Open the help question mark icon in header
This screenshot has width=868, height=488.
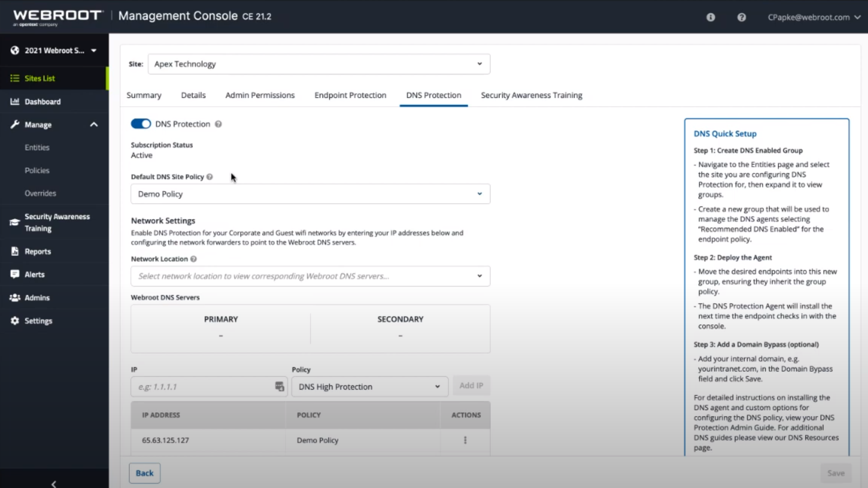pos(741,17)
